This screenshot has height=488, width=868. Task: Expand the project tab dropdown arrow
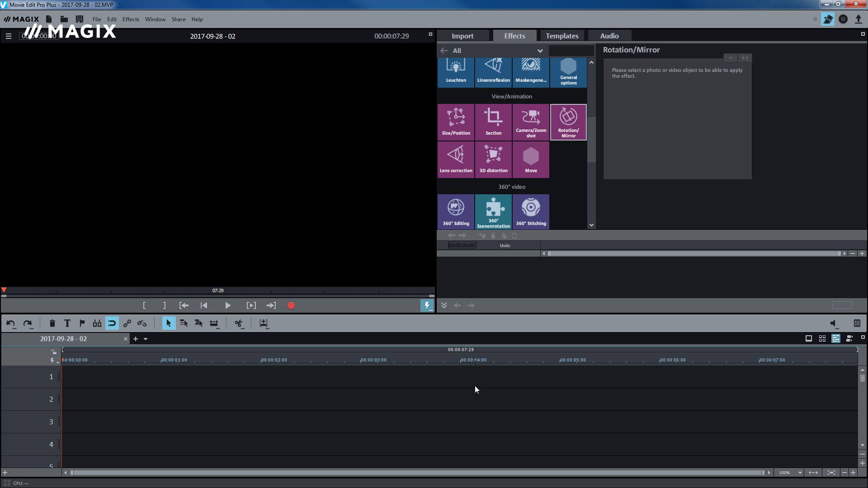click(x=146, y=339)
